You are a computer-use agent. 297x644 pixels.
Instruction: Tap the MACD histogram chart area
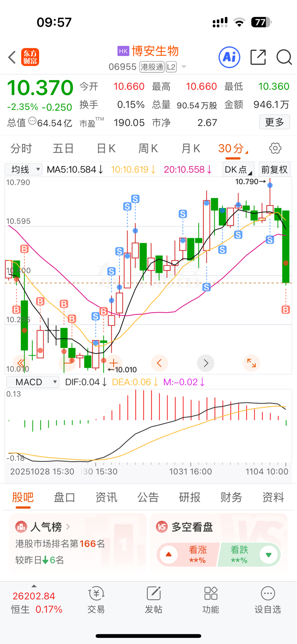click(148, 426)
